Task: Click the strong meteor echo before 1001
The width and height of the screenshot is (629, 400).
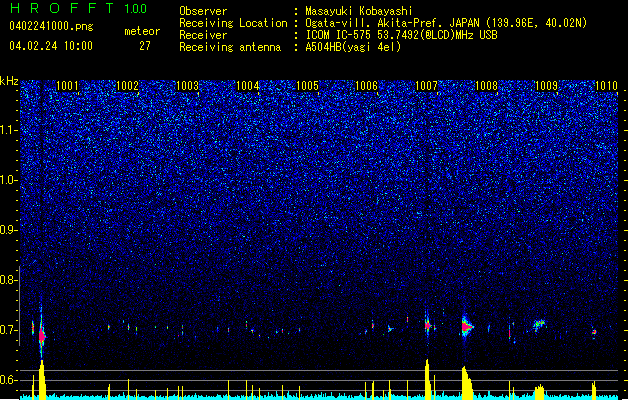Action: point(42,335)
